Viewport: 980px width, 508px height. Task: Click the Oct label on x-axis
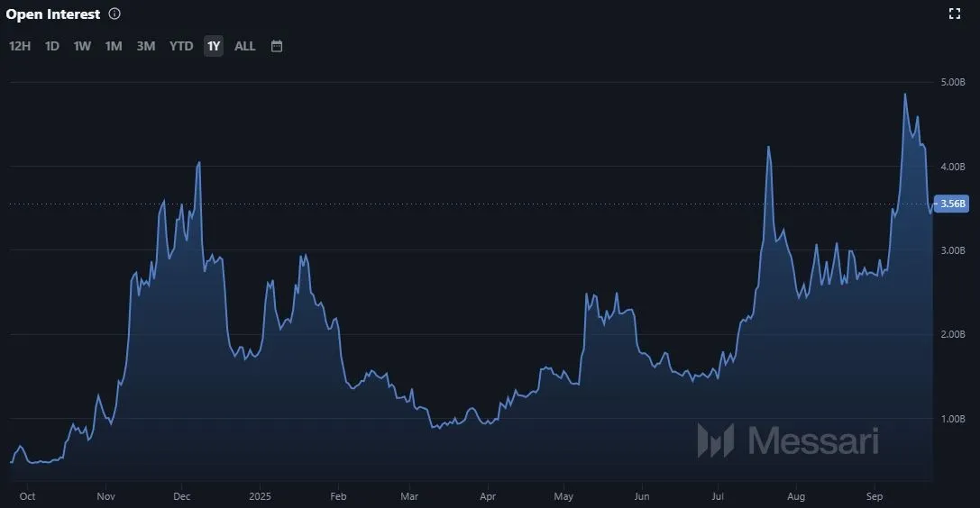pyautogui.click(x=27, y=496)
